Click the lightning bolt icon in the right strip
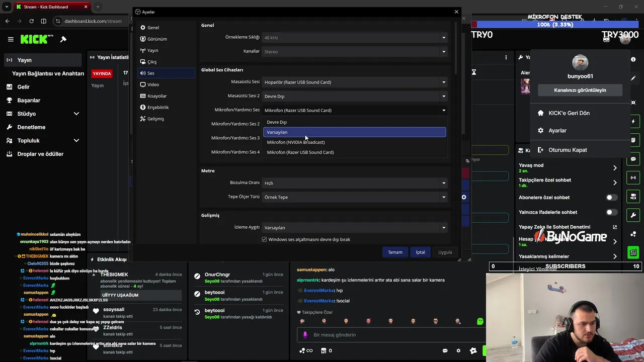The height and width of the screenshot is (362, 644). pos(633,122)
